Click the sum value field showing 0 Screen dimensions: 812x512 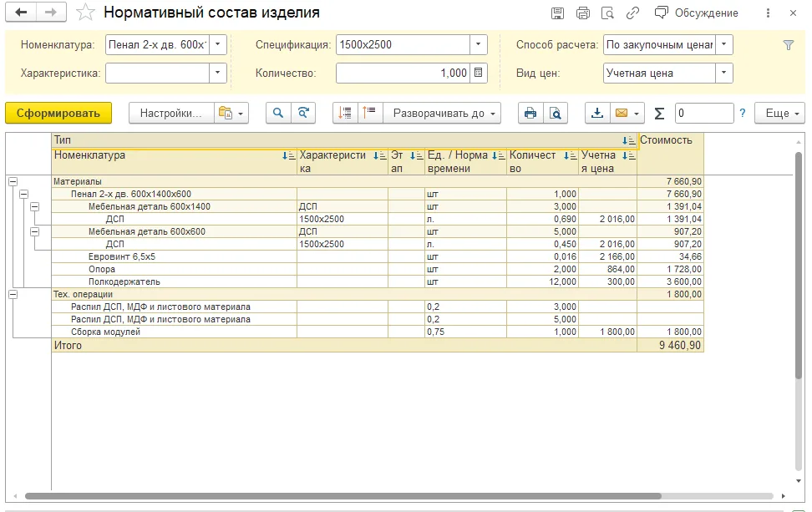coord(704,113)
